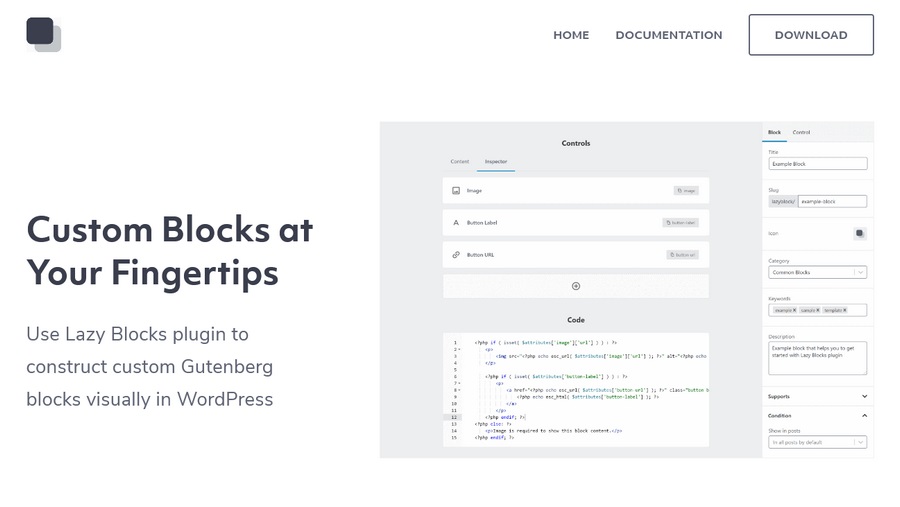Click the 'Controls' section heading
The height and width of the screenshot is (507, 900).
[576, 143]
